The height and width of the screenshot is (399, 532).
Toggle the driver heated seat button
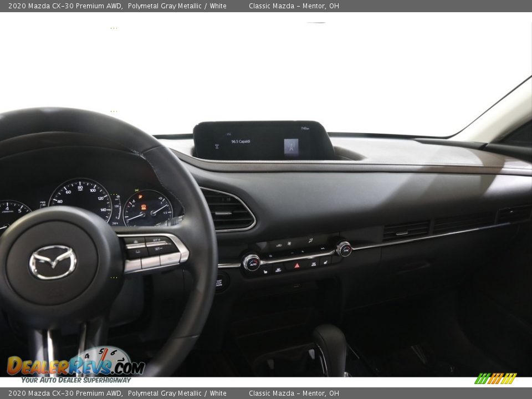pyautogui.click(x=265, y=271)
